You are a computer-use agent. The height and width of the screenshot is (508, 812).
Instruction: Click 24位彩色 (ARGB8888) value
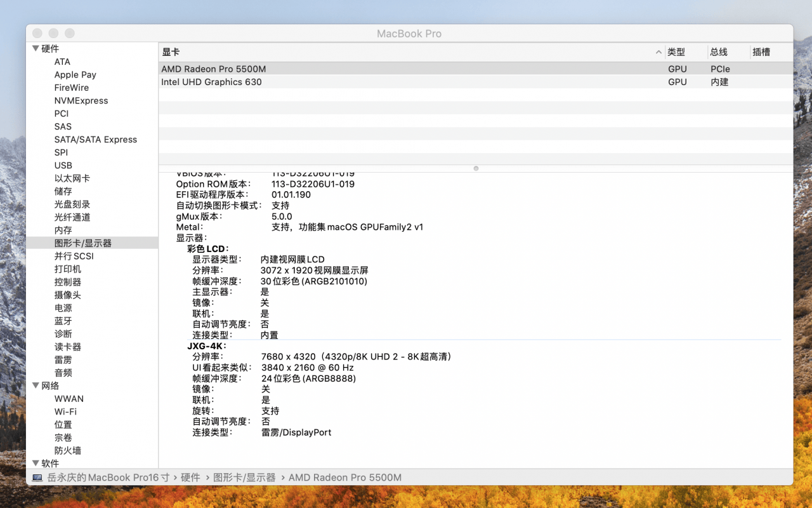pyautogui.click(x=308, y=378)
